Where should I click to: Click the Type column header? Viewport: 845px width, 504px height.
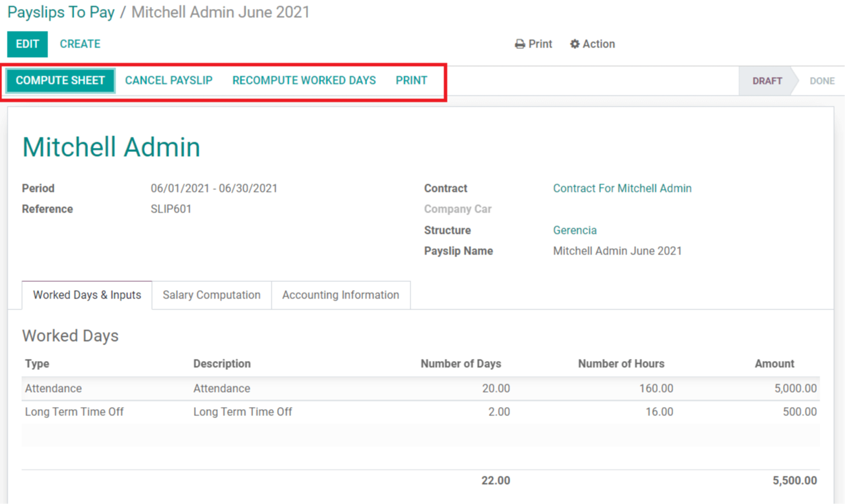(37, 364)
